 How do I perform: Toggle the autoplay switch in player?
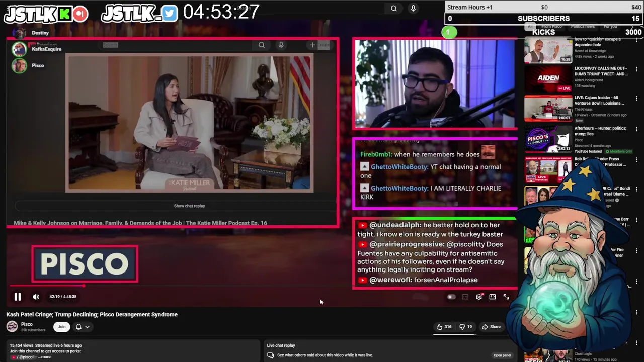coord(451,297)
